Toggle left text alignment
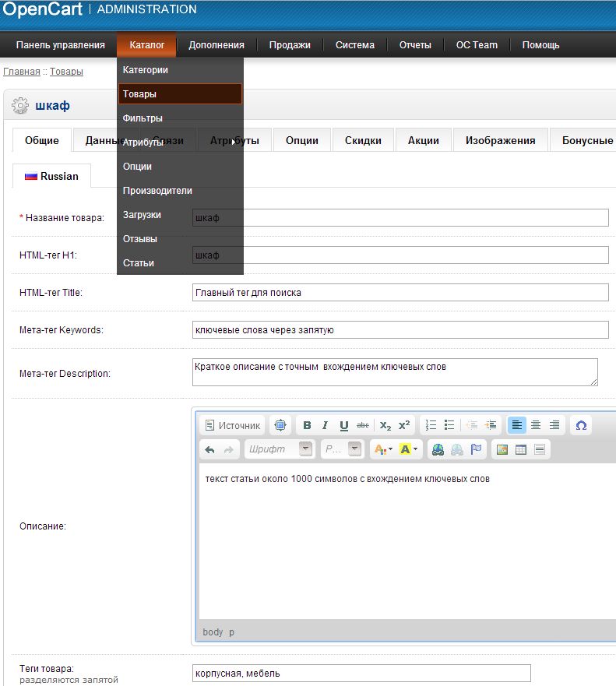This screenshot has width=616, height=686. click(517, 425)
